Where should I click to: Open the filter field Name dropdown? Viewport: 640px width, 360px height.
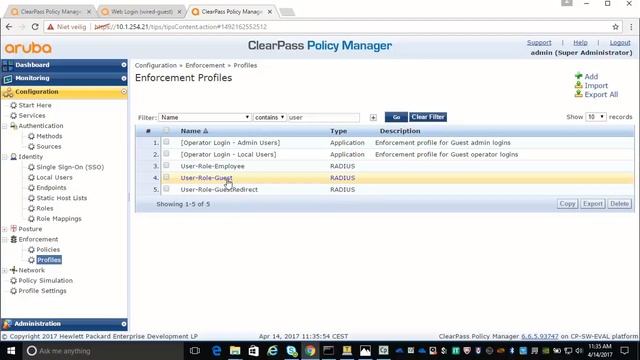pyautogui.click(x=204, y=117)
